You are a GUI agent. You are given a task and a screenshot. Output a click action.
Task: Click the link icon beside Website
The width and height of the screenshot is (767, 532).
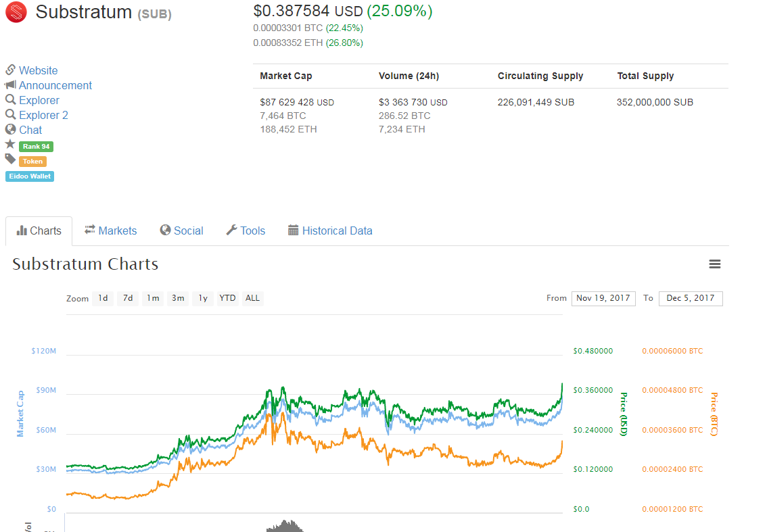[11, 70]
